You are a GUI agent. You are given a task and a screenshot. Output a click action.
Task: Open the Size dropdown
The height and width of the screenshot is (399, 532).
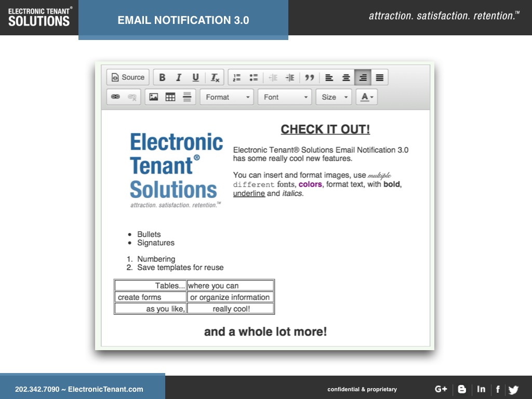click(x=334, y=97)
